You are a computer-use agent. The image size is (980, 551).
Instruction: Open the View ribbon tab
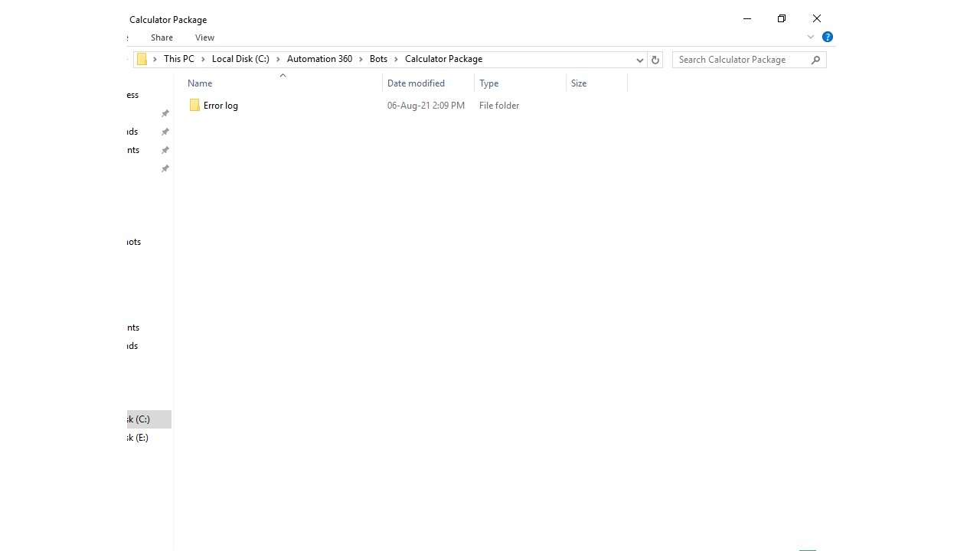pyautogui.click(x=204, y=37)
